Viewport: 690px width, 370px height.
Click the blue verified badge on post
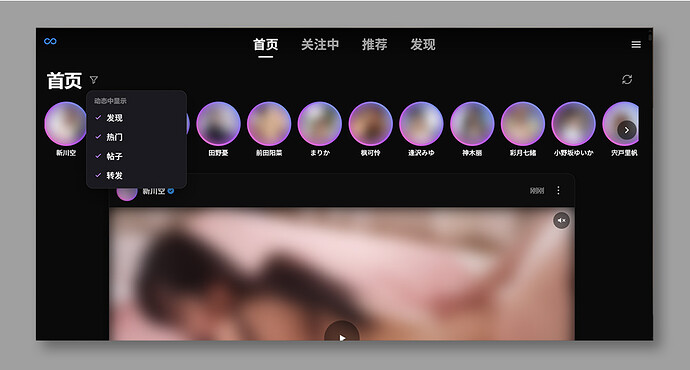click(x=171, y=191)
